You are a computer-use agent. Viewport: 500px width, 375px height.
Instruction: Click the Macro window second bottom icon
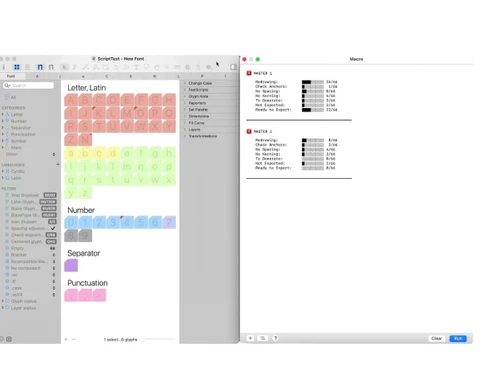click(x=263, y=338)
